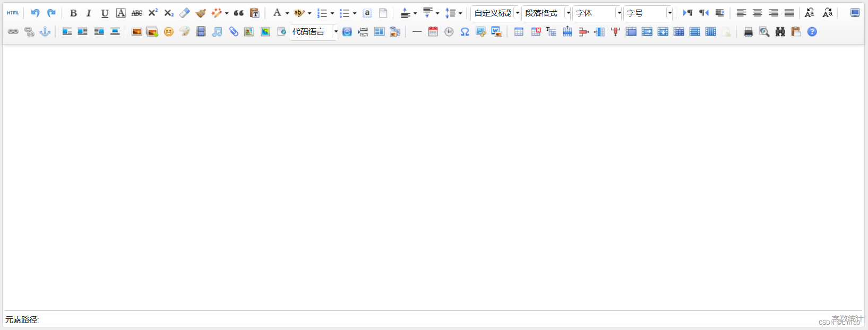Open the 自定义标题 dropdown

pos(495,13)
